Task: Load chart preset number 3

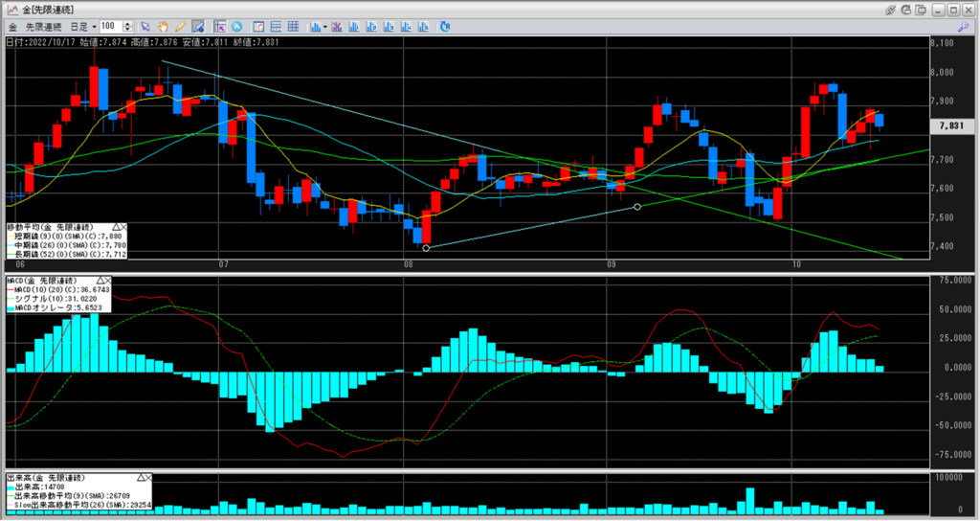Action: click(x=389, y=27)
